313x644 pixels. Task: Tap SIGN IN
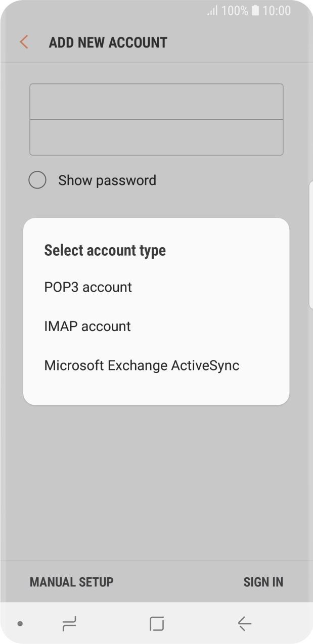(263, 582)
